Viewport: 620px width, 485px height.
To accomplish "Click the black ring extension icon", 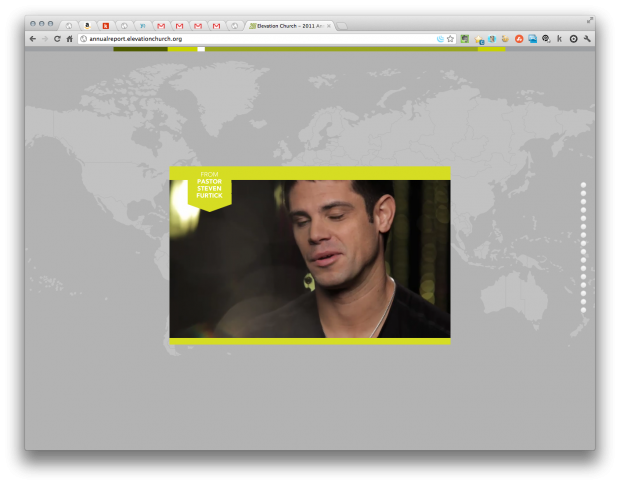I will (573, 39).
